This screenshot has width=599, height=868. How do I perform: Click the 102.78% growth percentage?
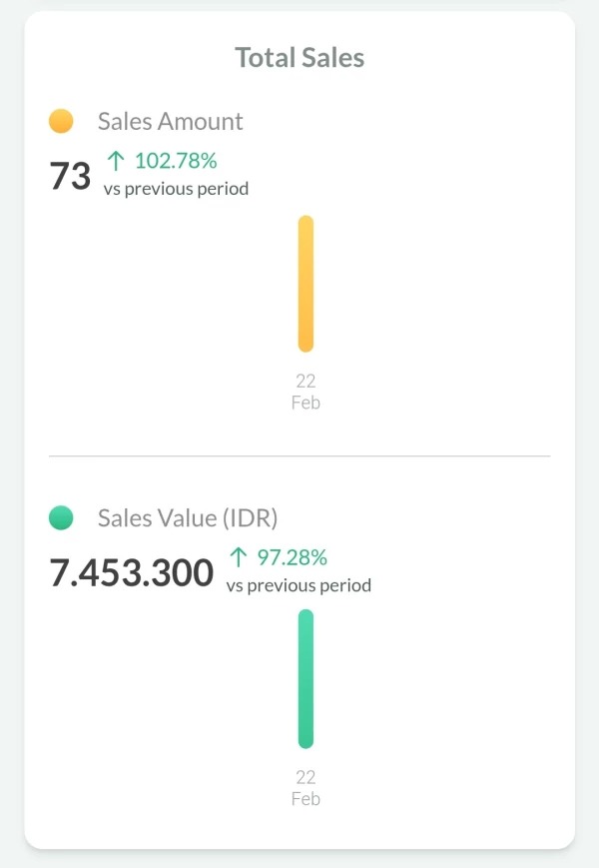[x=176, y=161]
